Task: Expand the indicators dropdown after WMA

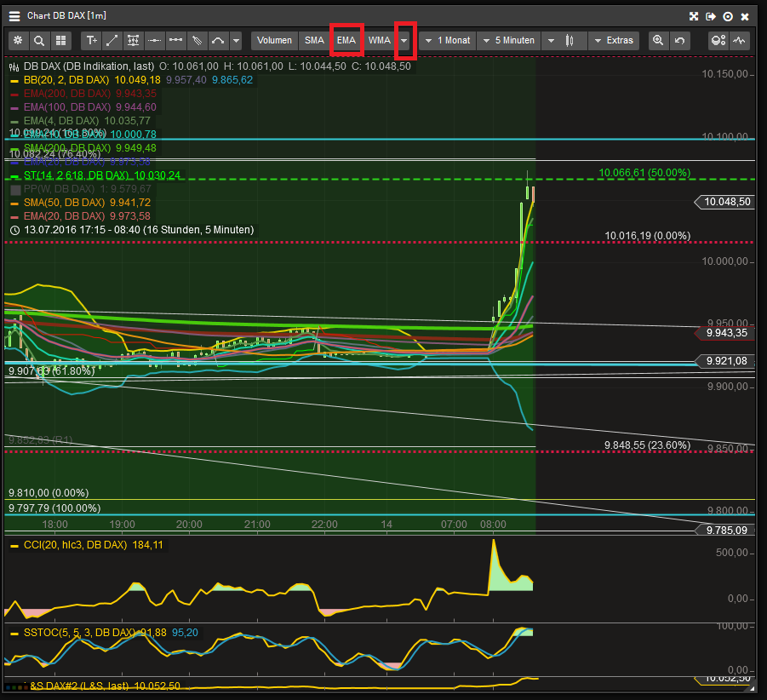Action: coord(405,40)
